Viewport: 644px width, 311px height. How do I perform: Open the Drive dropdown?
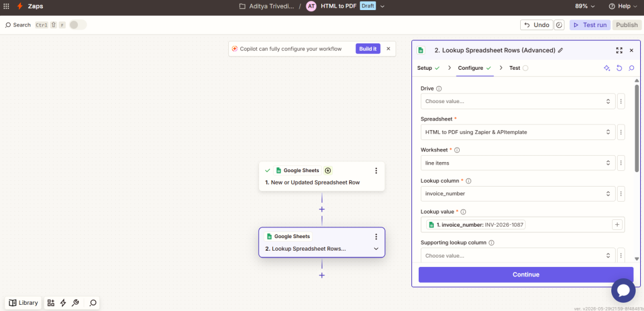518,101
